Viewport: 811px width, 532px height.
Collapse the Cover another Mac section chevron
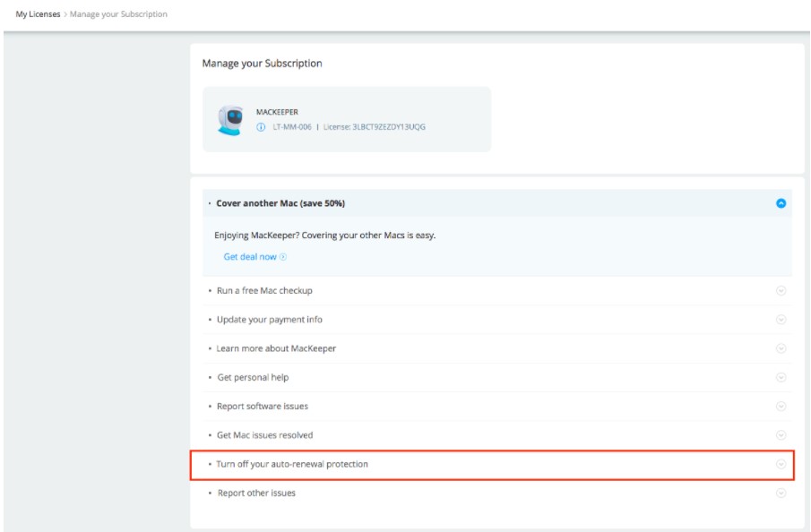[x=781, y=203]
